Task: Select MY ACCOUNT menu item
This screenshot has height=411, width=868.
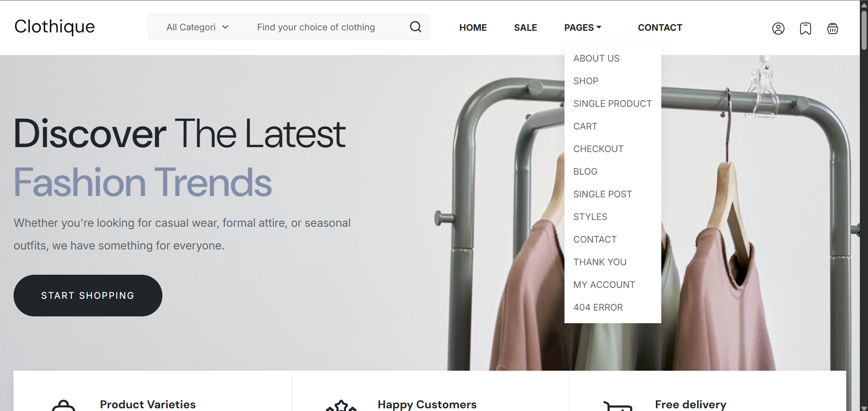Action: coord(604,285)
